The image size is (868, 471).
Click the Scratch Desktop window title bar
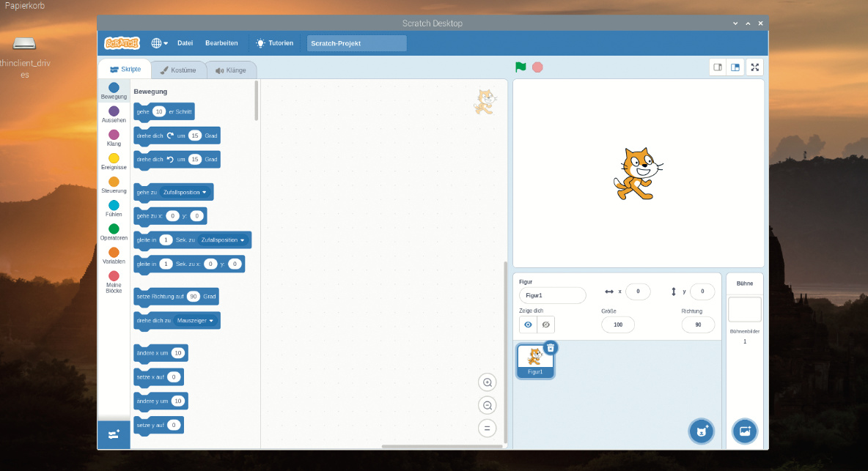click(433, 23)
